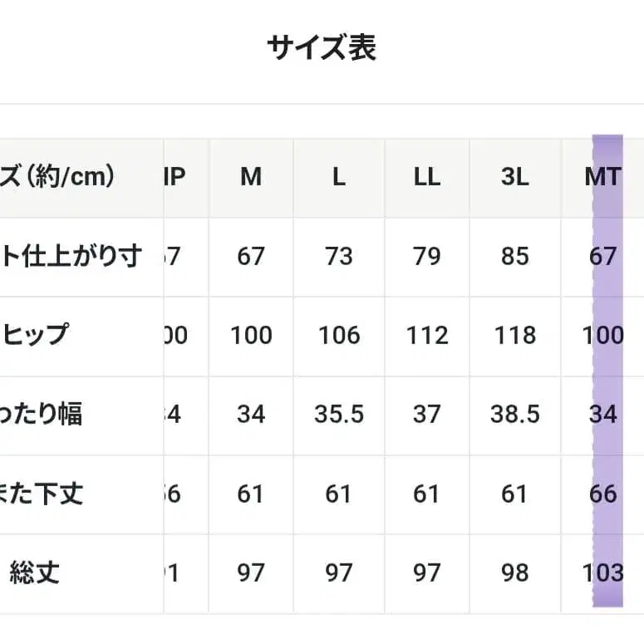Select the LL size column header

pyautogui.click(x=426, y=177)
